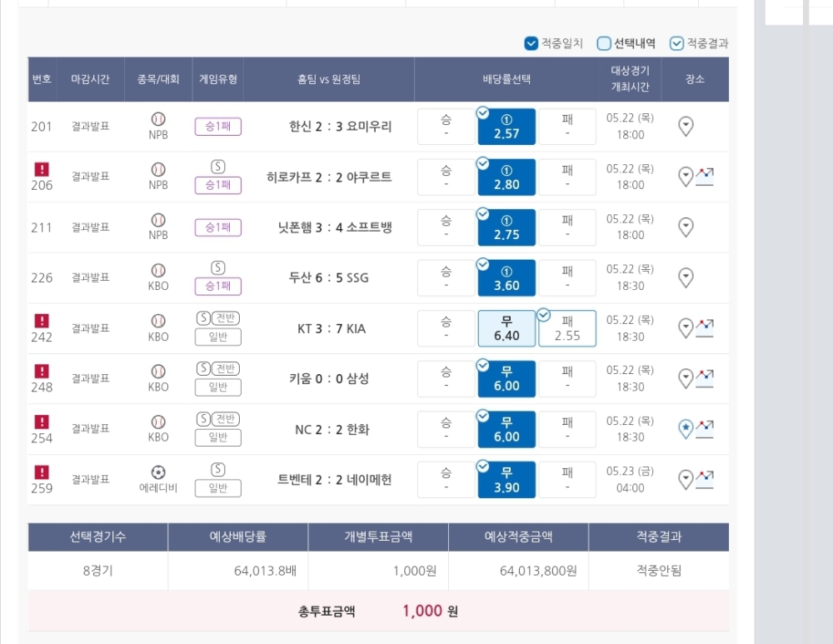The height and width of the screenshot is (644, 833).
Task: Click red alert icon on match 248
Action: [x=42, y=371]
